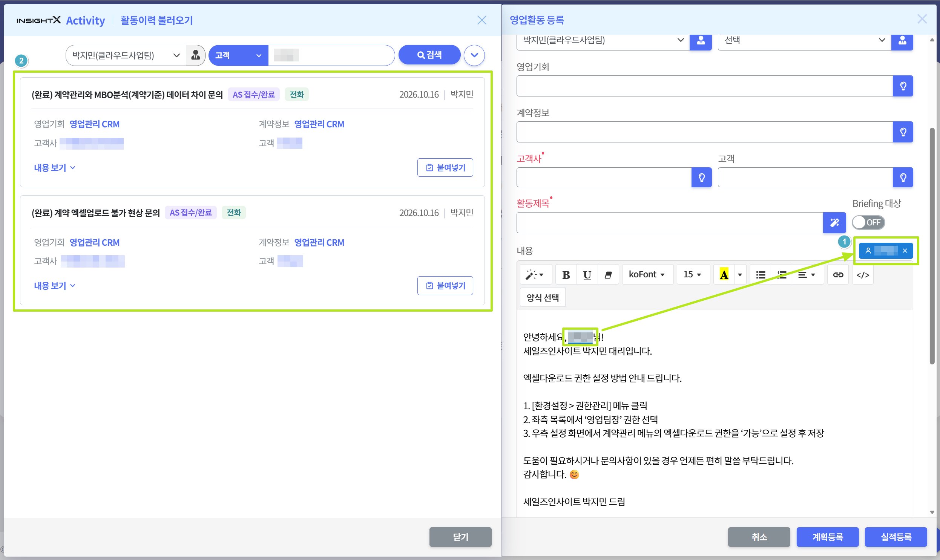940x560 pixels.
Task: Click the 영업기회 lookup bulb icon
Action: click(903, 86)
